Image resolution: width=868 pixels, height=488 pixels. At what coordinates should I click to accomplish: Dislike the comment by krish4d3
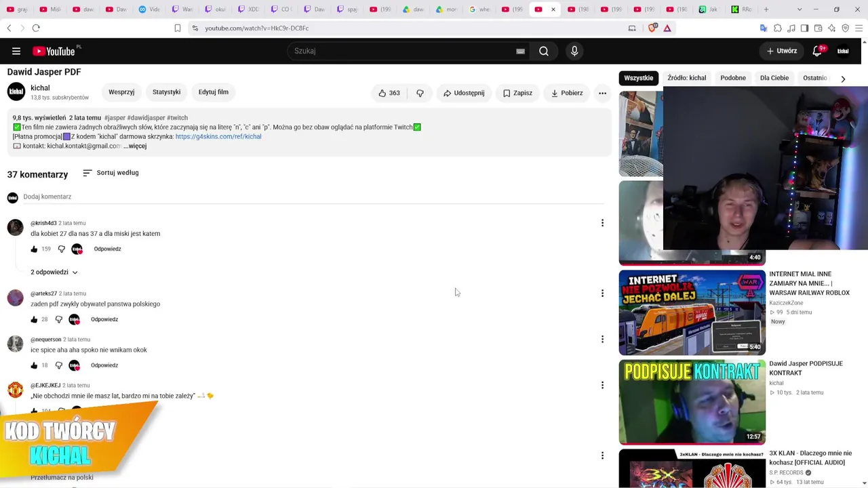coord(61,249)
